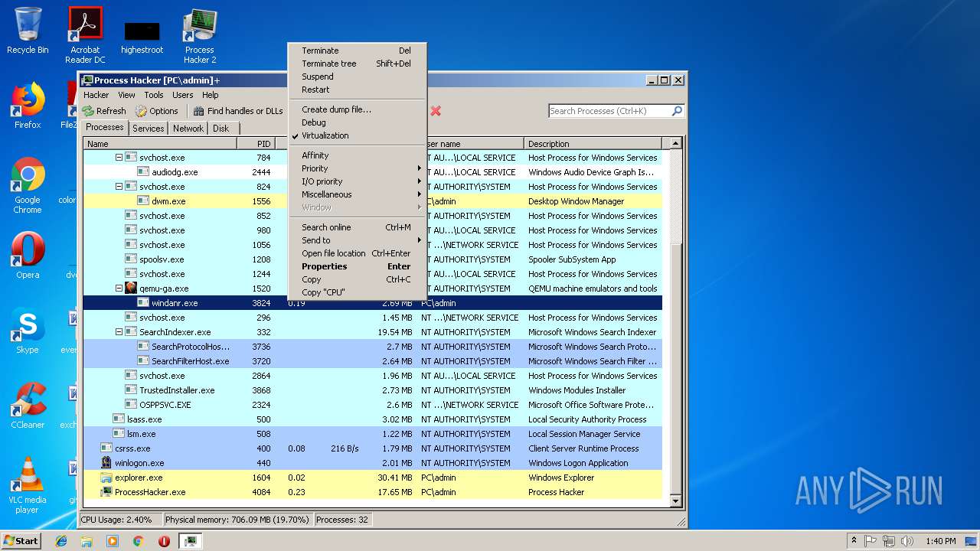Click the taskbar clock 1:40 PM
Screen dimensions: 980x551
tap(940, 541)
